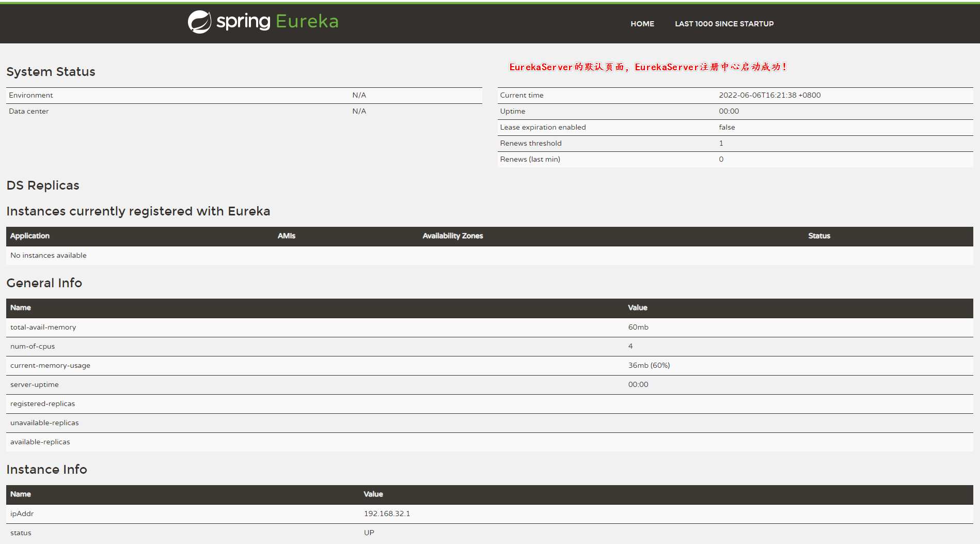Click the System Status heading
This screenshot has width=980, height=544.
(x=51, y=72)
